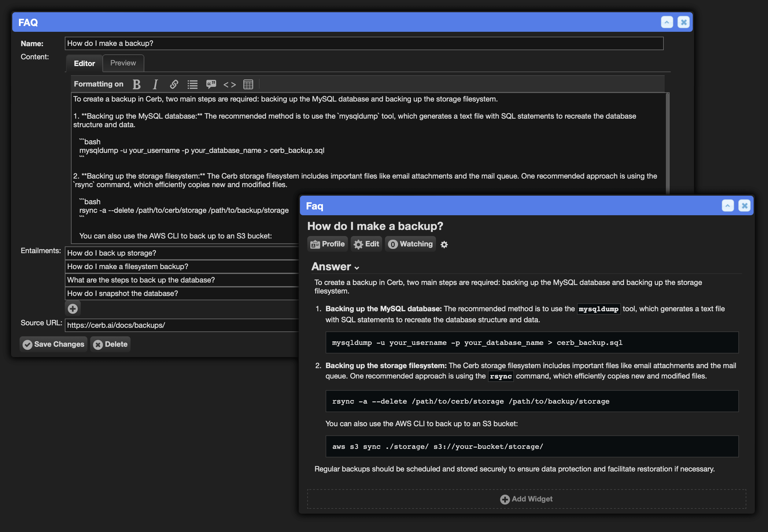
Task: Edit the Faq card
Action: click(366, 244)
